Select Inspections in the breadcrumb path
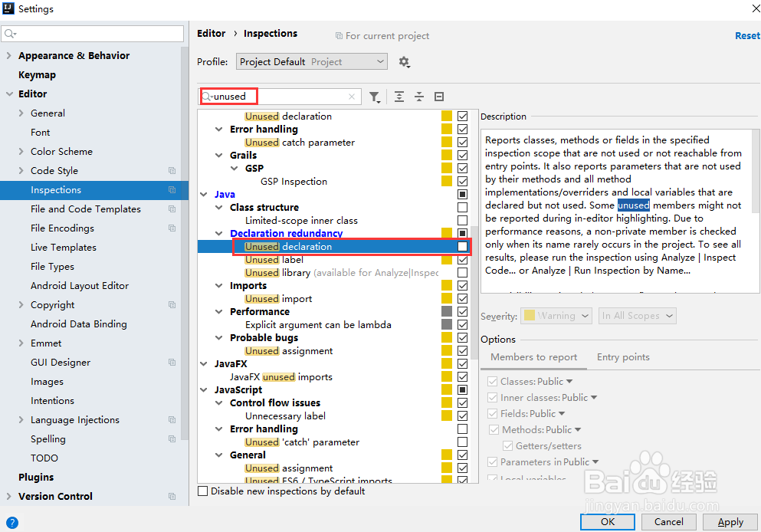This screenshot has height=532, width=761. [270, 33]
